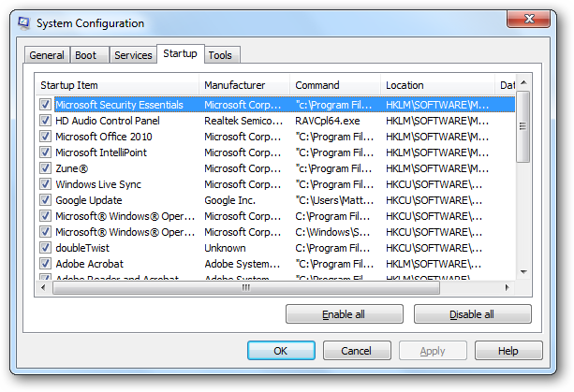
Task: Click the horizontal scrollbar left arrow
Action: click(43, 288)
